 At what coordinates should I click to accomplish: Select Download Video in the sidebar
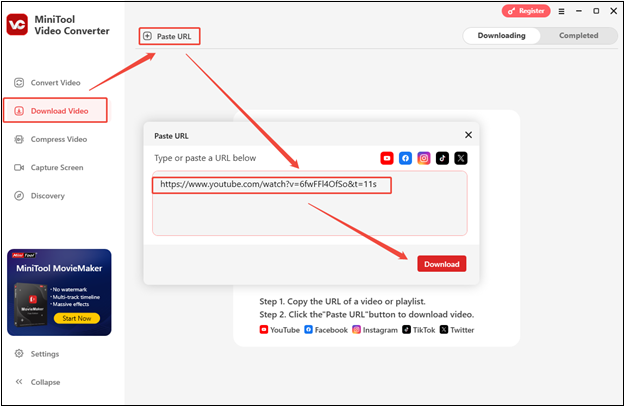55,110
